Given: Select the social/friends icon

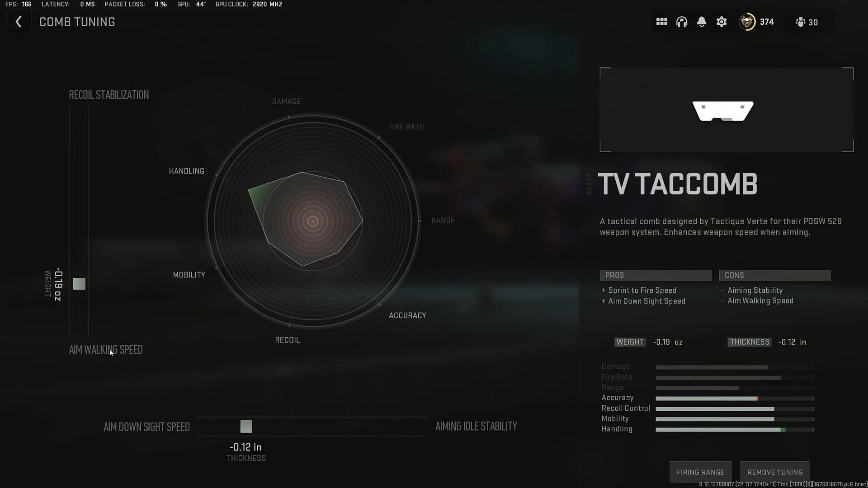Looking at the screenshot, I should coord(800,22).
